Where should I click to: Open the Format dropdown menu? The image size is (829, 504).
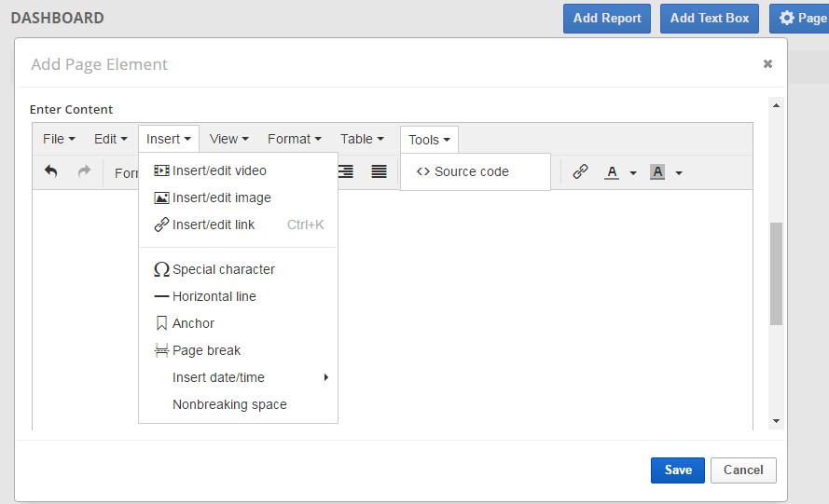click(294, 139)
